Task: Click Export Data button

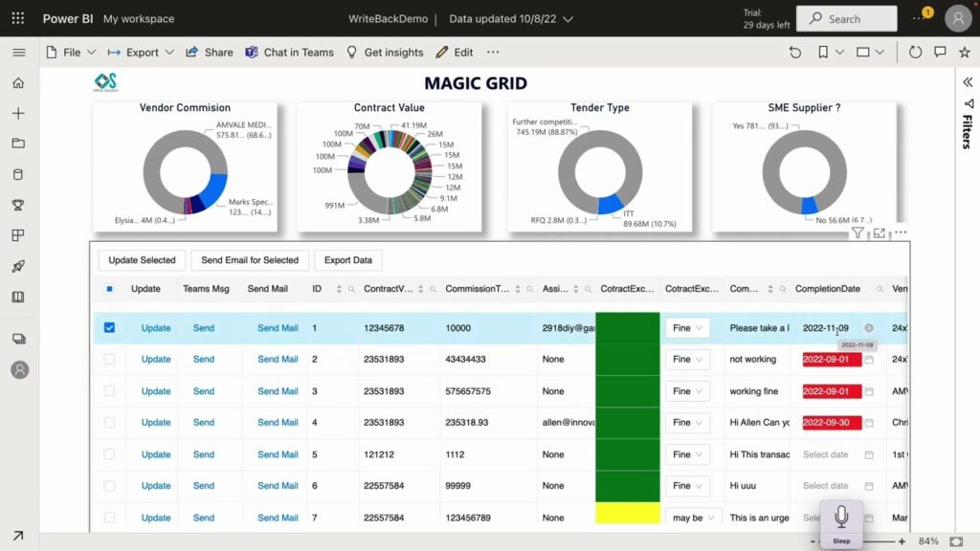Action: [x=348, y=260]
